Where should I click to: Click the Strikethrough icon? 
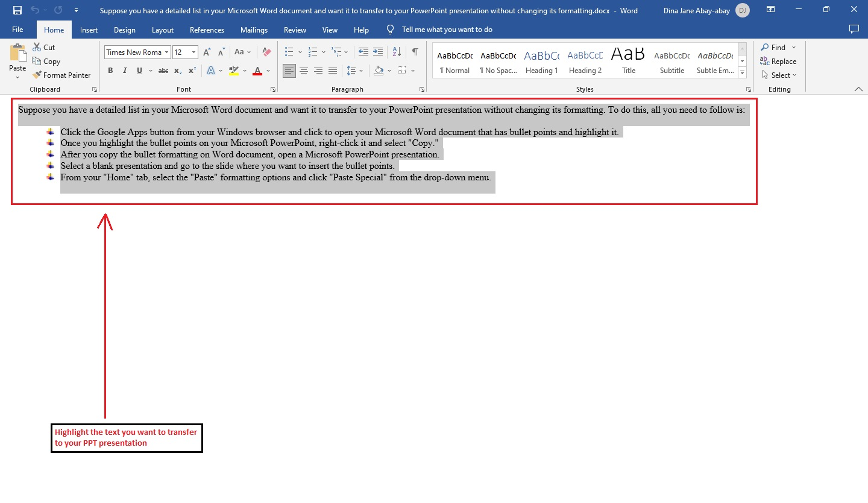point(163,71)
